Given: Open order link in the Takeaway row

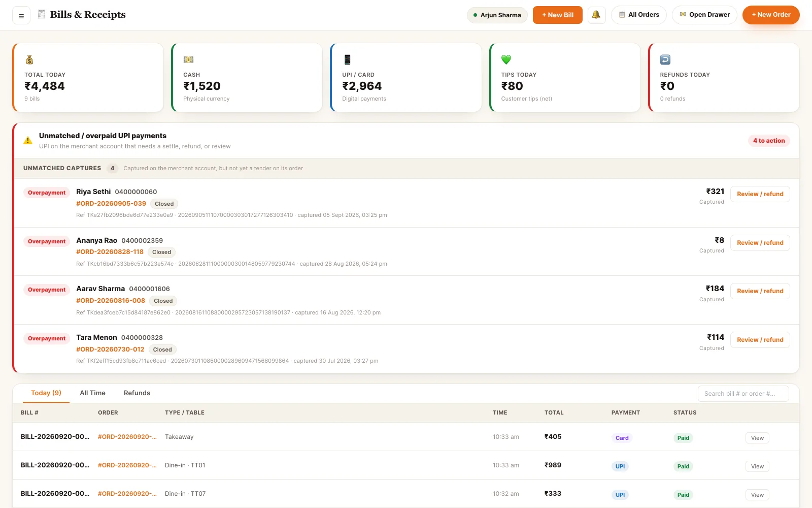Looking at the screenshot, I should [127, 437].
